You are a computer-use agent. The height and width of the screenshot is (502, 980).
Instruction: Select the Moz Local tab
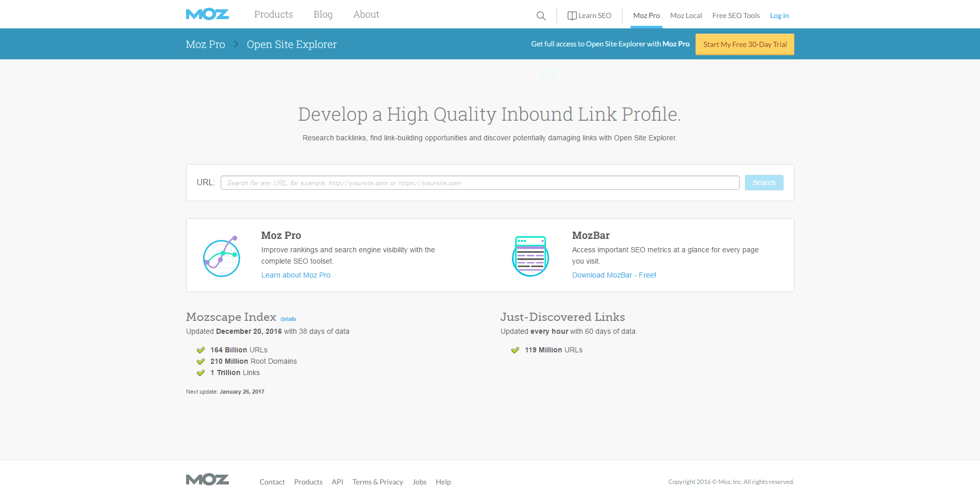click(686, 16)
